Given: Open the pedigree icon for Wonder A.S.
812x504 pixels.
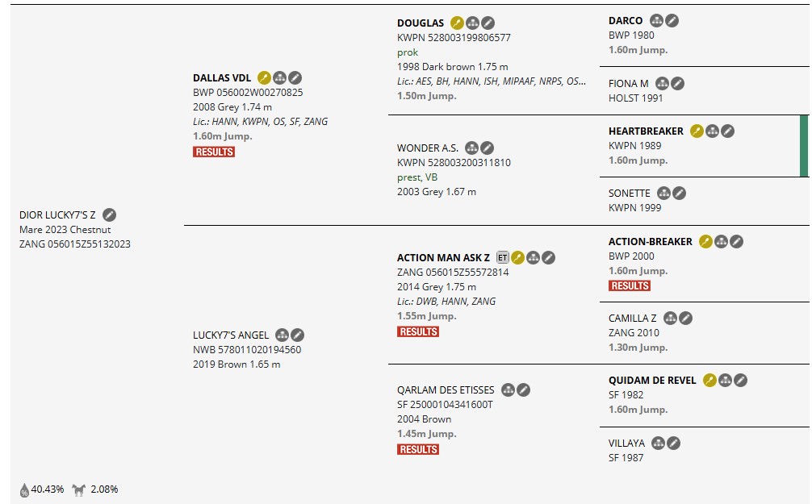Looking at the screenshot, I should tap(472, 148).
